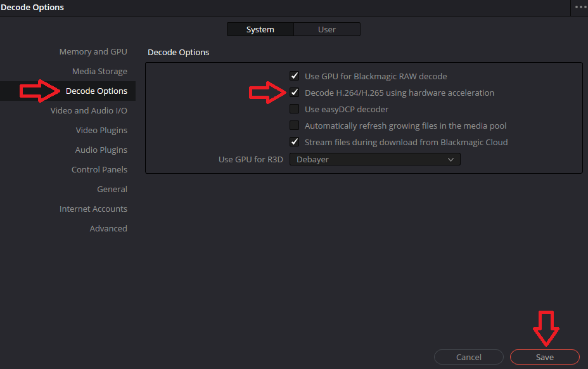View the Internet Accounts settings
This screenshot has width=588, height=369.
[93, 209]
